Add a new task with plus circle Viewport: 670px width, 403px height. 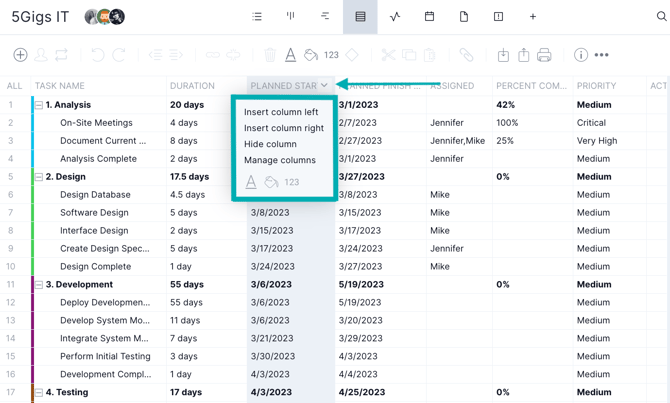(21, 55)
